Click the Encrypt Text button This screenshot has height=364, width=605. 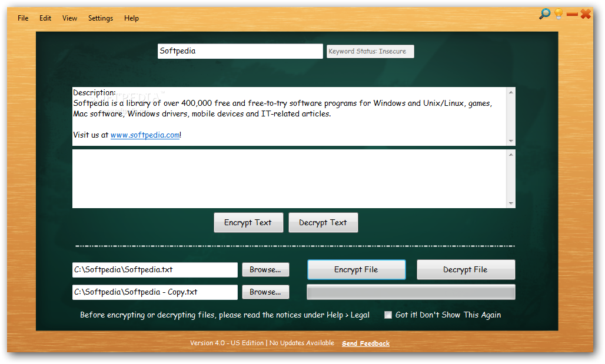[248, 222]
